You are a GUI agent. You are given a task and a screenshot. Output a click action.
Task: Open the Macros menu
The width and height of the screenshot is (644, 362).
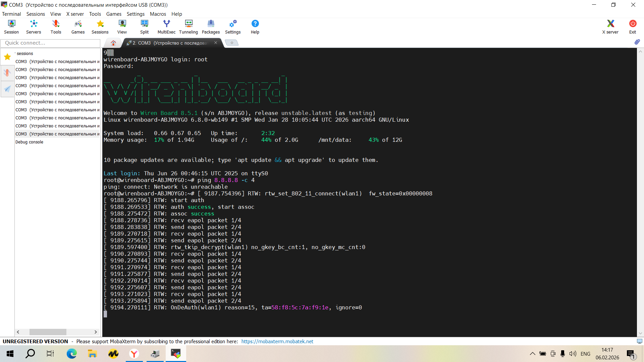pos(158,14)
